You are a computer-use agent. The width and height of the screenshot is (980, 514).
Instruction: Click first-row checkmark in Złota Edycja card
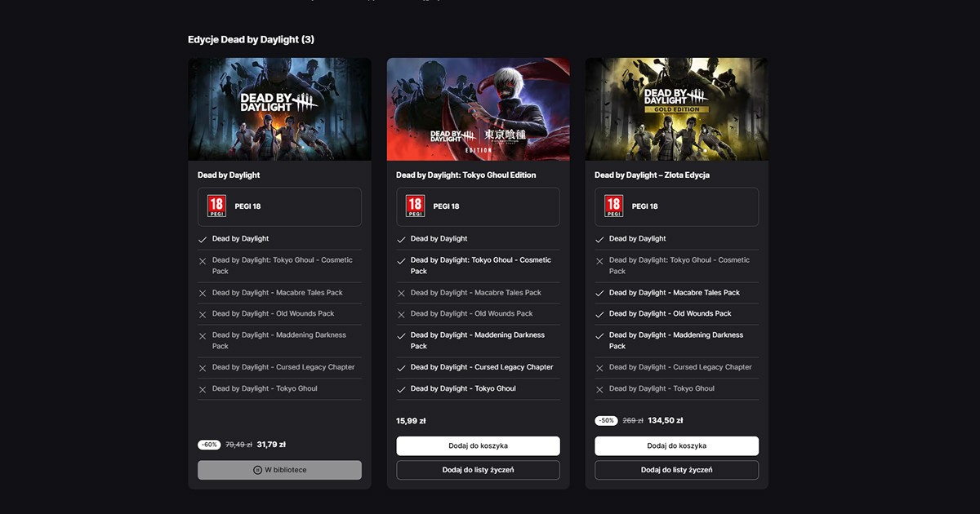pos(599,240)
